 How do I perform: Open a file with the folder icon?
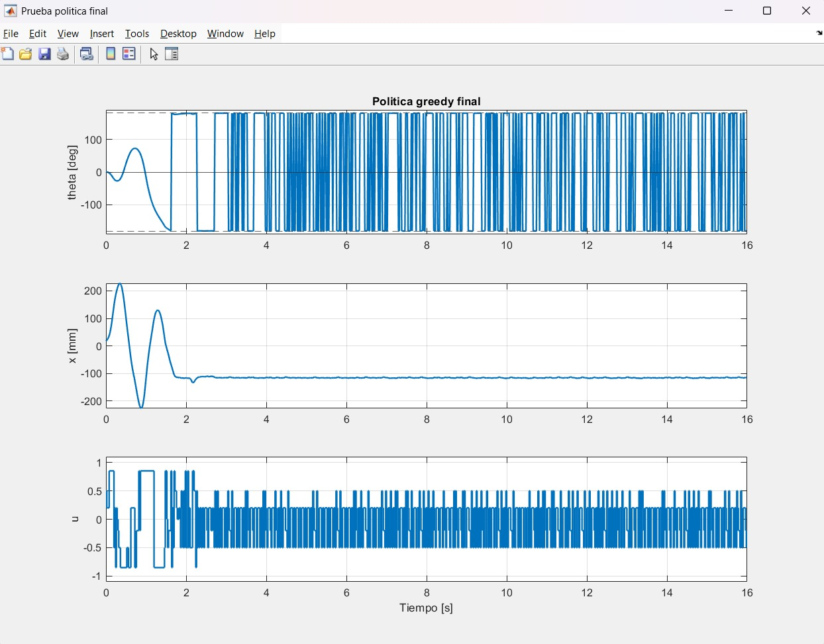point(26,54)
